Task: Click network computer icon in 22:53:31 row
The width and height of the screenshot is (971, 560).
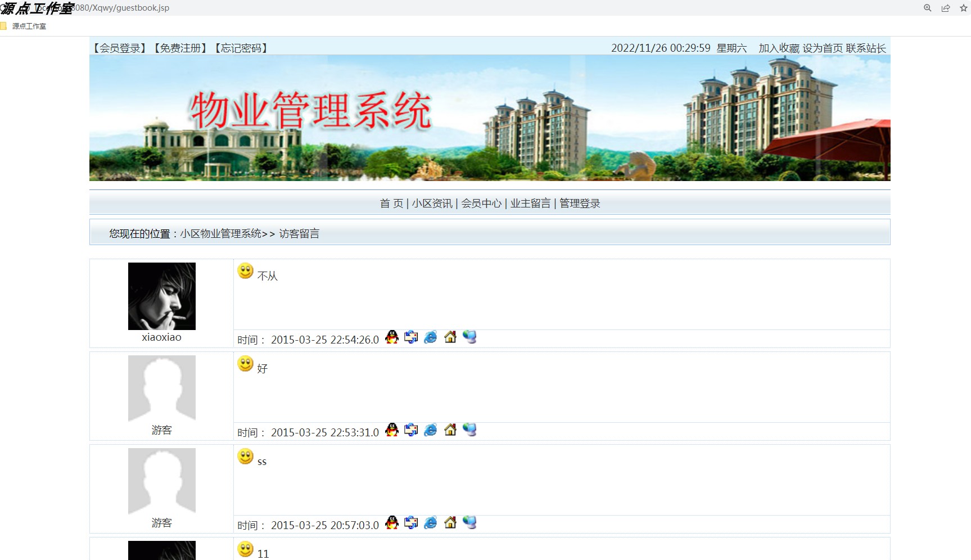Action: coord(469,430)
